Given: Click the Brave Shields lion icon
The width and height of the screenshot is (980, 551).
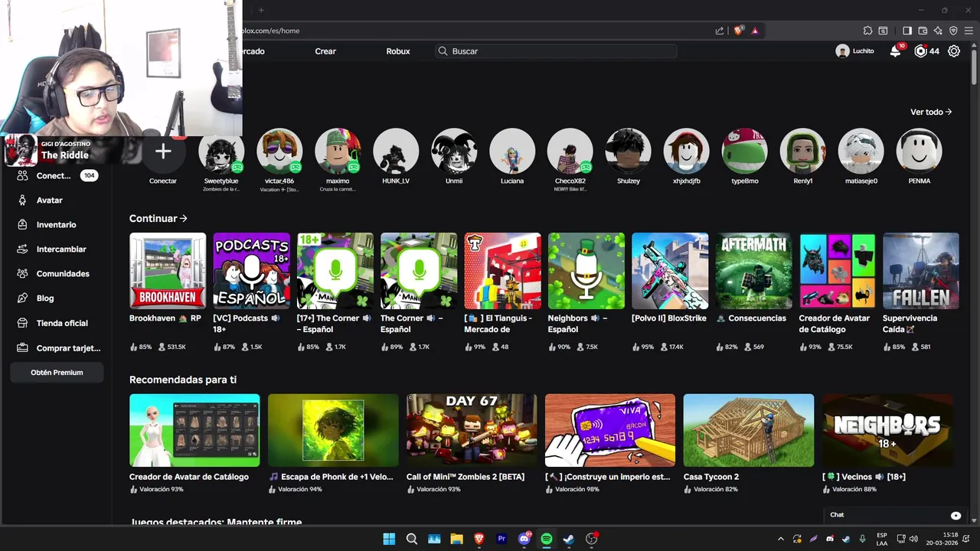Looking at the screenshot, I should click(739, 31).
